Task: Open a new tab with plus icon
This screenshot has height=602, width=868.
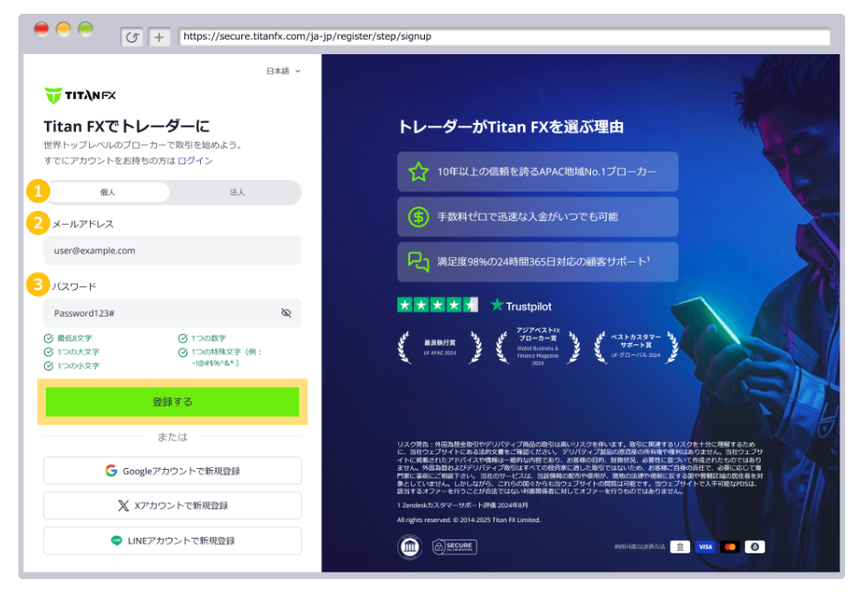Action: point(159,37)
